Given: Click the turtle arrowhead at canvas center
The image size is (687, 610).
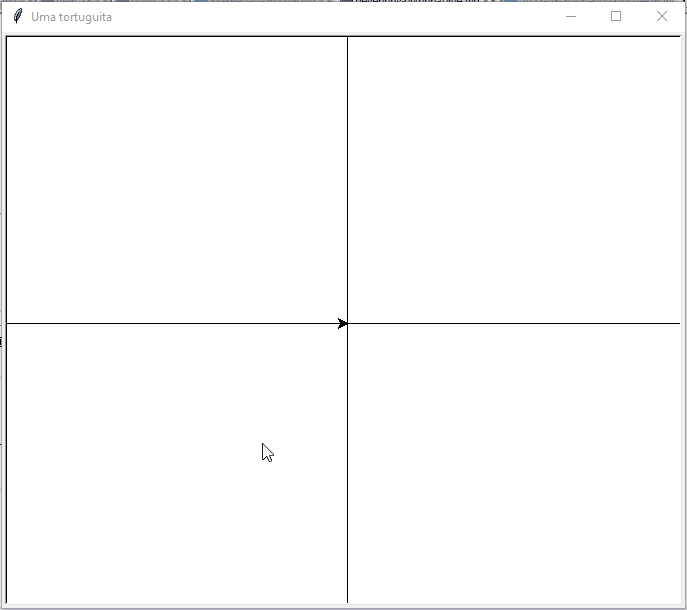Looking at the screenshot, I should (343, 323).
